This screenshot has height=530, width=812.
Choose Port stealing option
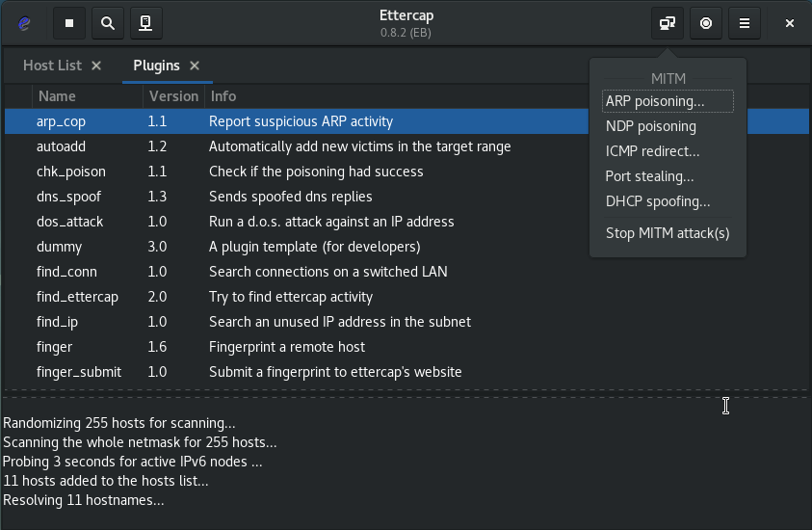coord(649,176)
